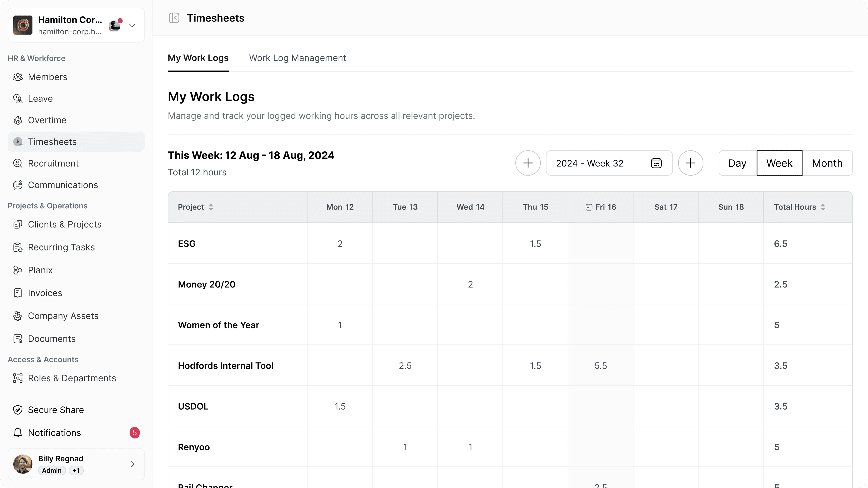The height and width of the screenshot is (488, 868).
Task: Switch the view to Month
Action: click(827, 163)
